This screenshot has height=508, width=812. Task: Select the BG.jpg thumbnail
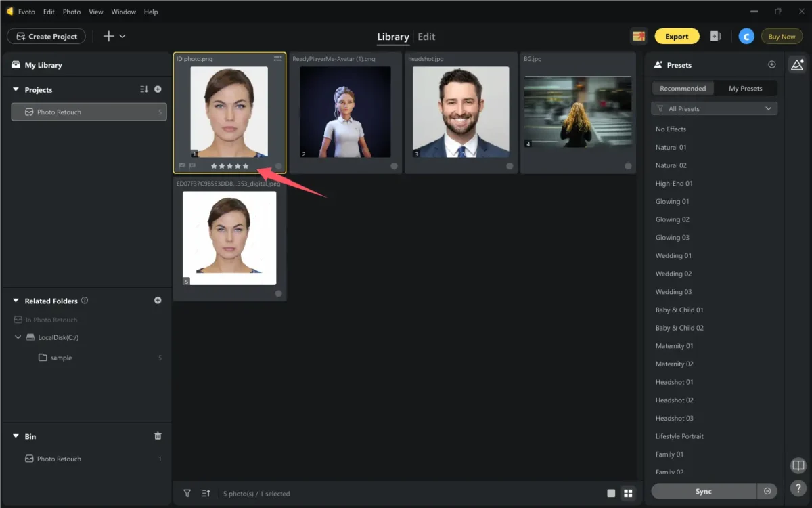point(578,112)
